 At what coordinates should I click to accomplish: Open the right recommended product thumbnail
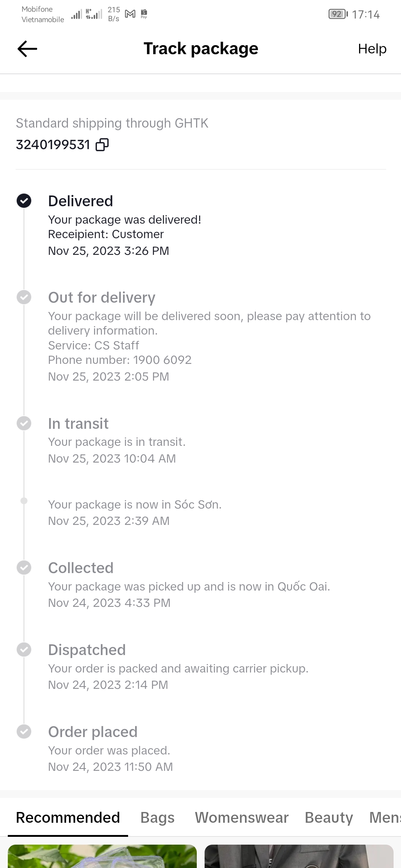(x=299, y=856)
